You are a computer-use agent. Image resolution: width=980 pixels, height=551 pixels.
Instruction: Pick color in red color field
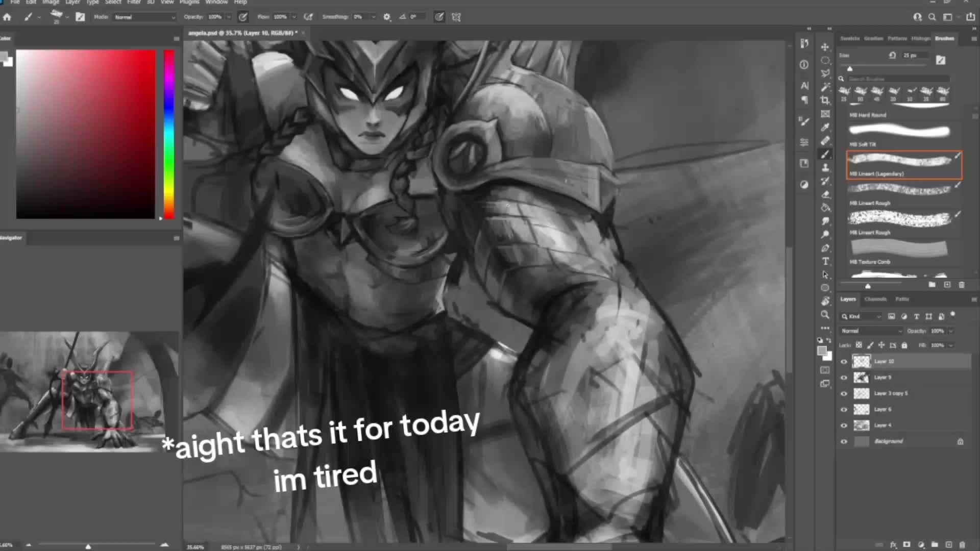click(x=86, y=134)
